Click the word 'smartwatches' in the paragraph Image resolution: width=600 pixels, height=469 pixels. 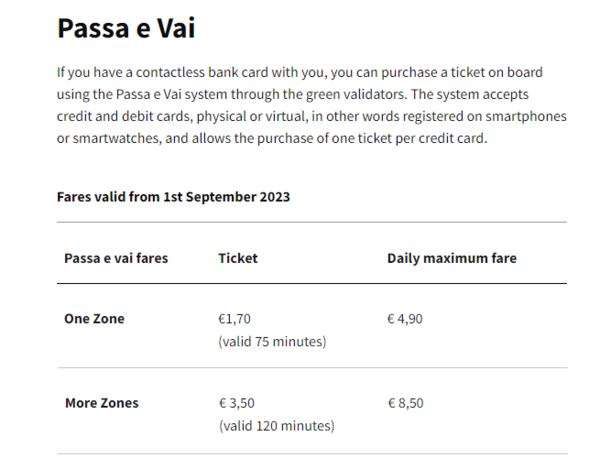point(116,138)
